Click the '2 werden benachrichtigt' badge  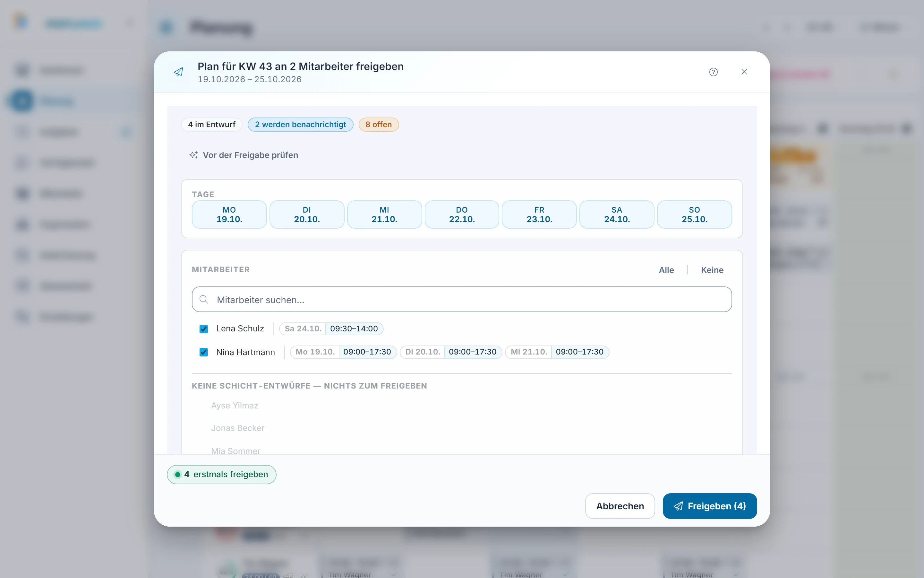[300, 125]
